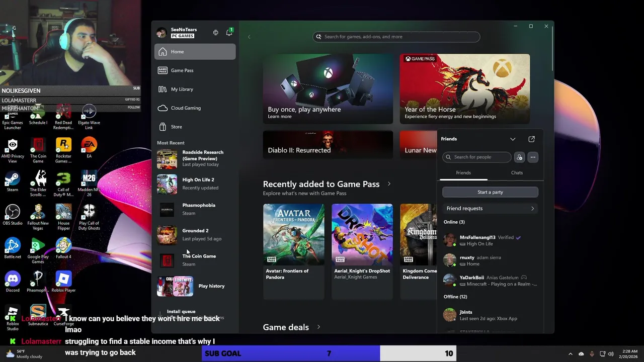Switch to Friends tab
This screenshot has height=362, width=644.
pos(463,172)
